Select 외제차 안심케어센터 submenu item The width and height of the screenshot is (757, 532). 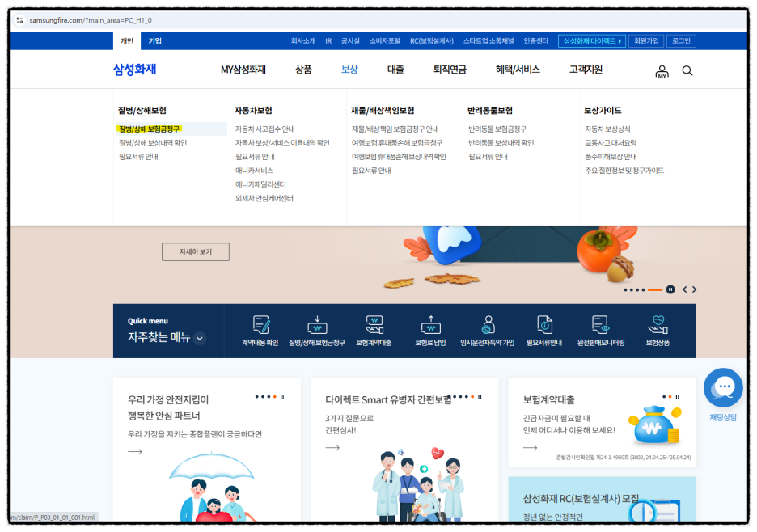coord(264,198)
